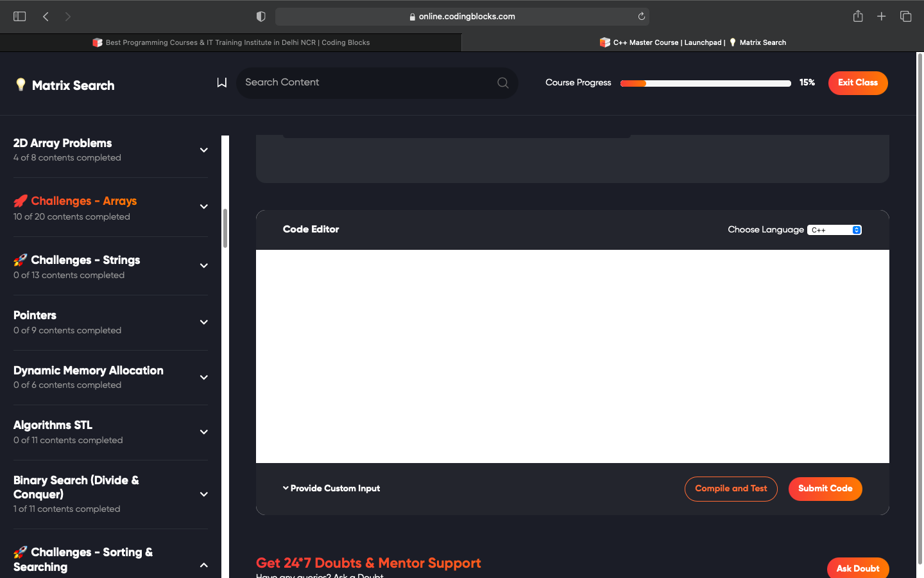This screenshot has width=924, height=578.
Task: Expand the Pointers section chevron
Action: (x=204, y=322)
